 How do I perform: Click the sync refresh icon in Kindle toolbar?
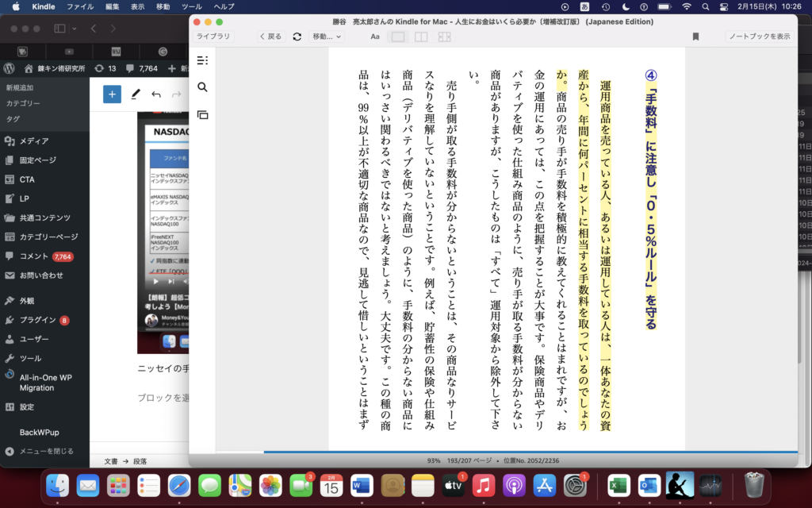pos(297,37)
